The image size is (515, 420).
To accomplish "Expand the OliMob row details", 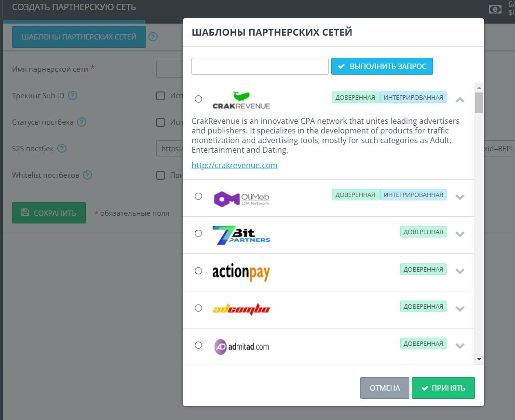I will coord(460,197).
